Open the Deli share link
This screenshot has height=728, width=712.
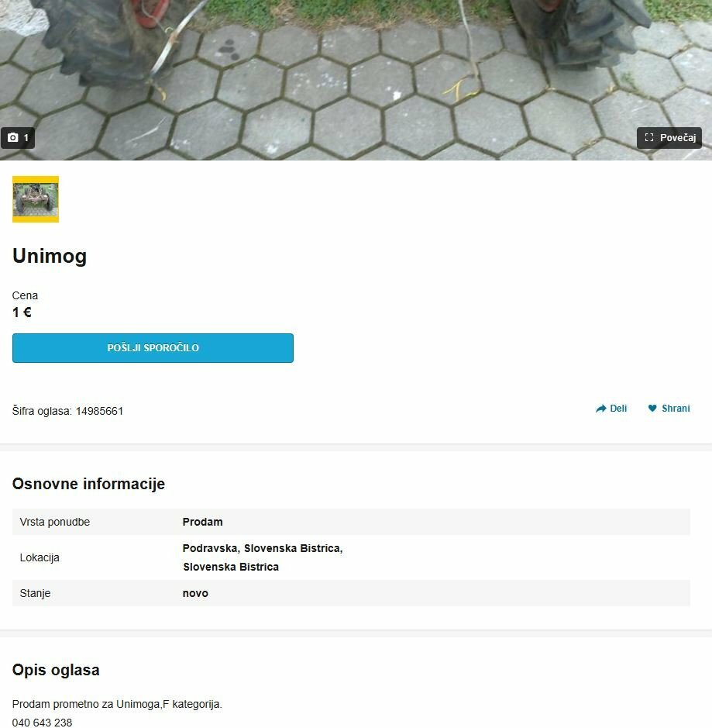click(x=611, y=409)
